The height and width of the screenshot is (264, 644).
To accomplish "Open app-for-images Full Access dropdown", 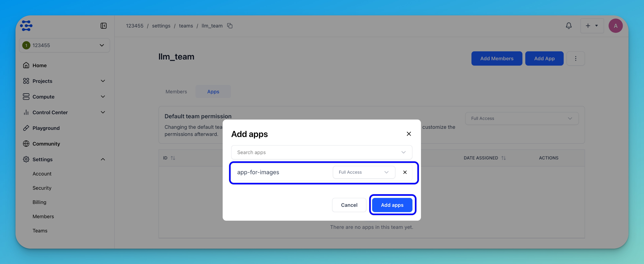I will [x=364, y=172].
